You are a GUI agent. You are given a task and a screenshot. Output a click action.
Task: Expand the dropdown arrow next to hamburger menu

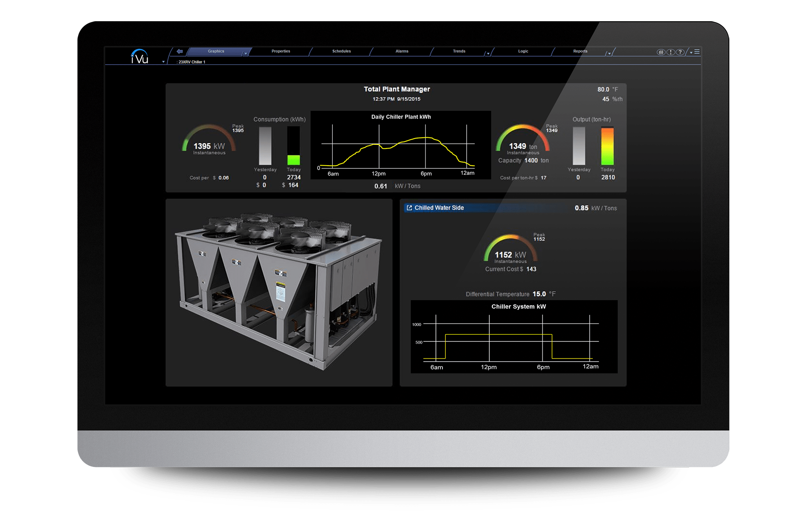tap(691, 53)
